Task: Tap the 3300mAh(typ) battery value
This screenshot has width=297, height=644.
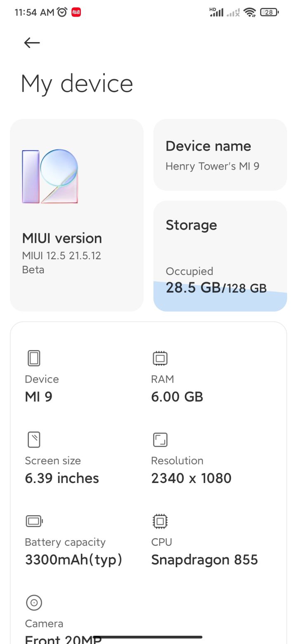Action: 74,560
